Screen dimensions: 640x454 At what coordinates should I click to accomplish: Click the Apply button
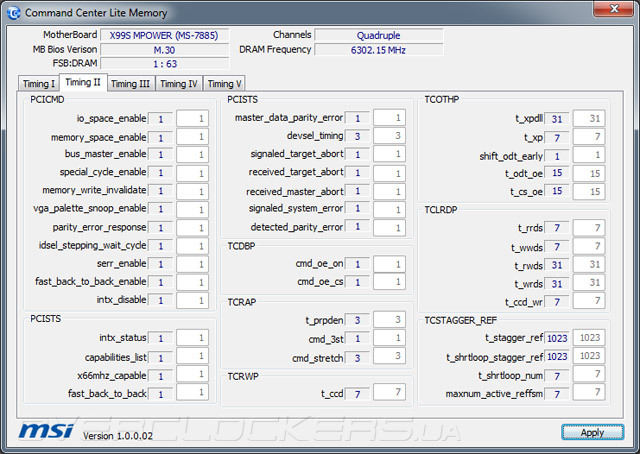[592, 432]
